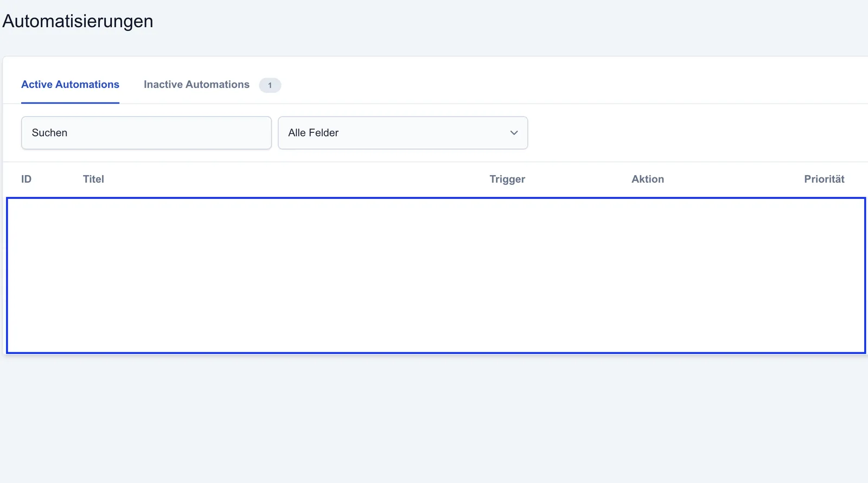This screenshot has width=868, height=483.
Task: Open the Alle Felder dropdown
Action: [x=403, y=133]
